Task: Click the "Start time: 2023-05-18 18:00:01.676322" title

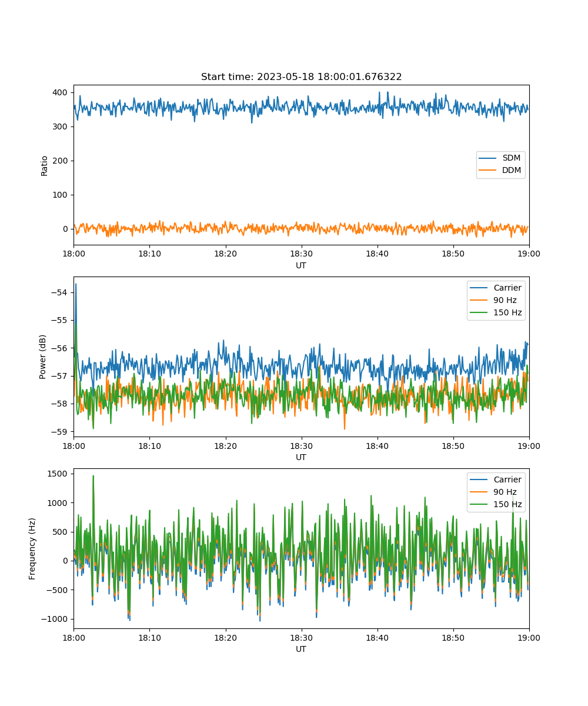Action: (x=301, y=77)
